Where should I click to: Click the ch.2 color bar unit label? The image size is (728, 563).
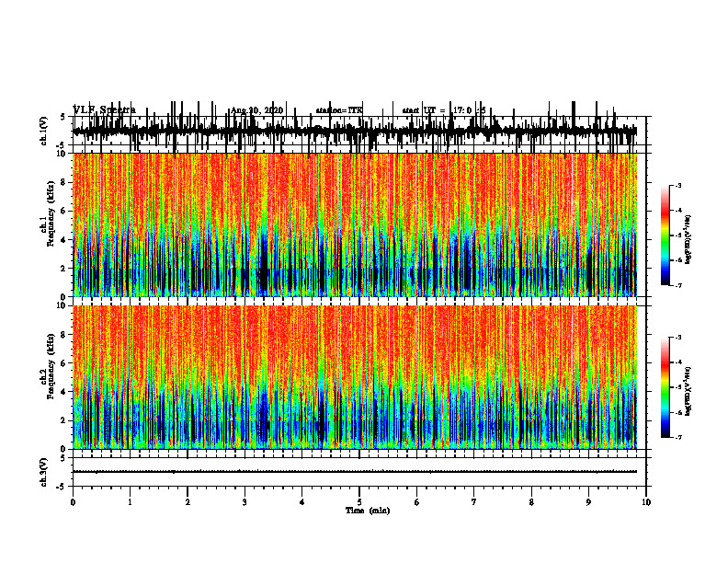tap(688, 391)
